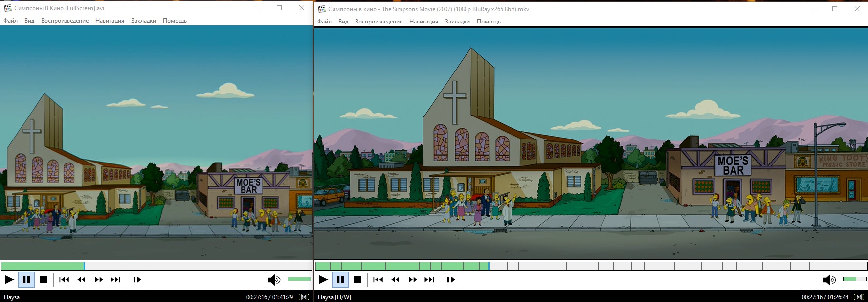Open Воспроизведение menu in left avi player
This screenshot has width=868, height=302.
pos(65,21)
